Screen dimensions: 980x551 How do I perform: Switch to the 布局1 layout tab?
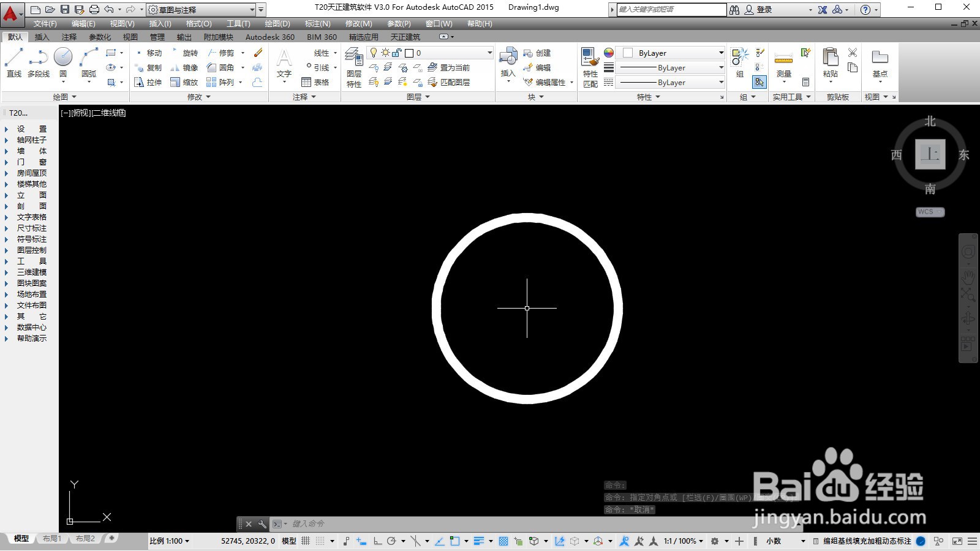(52, 539)
